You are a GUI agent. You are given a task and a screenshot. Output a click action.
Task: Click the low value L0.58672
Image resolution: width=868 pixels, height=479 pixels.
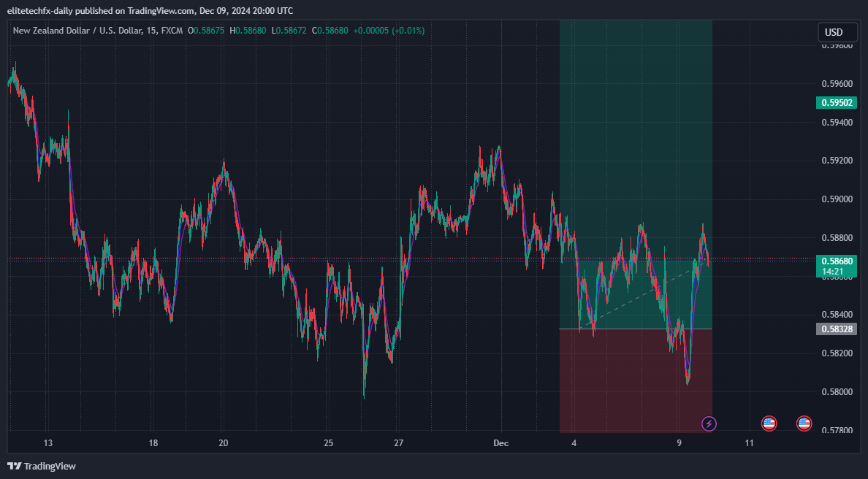[289, 31]
